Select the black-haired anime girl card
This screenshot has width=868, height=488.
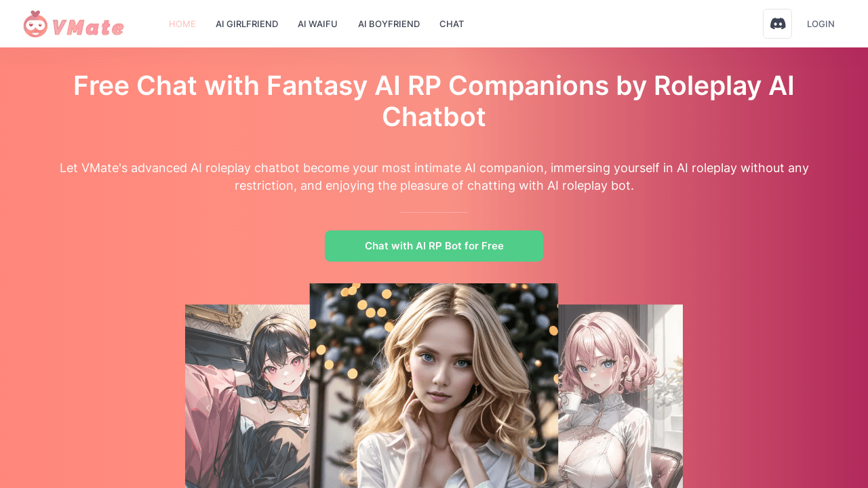(248, 396)
